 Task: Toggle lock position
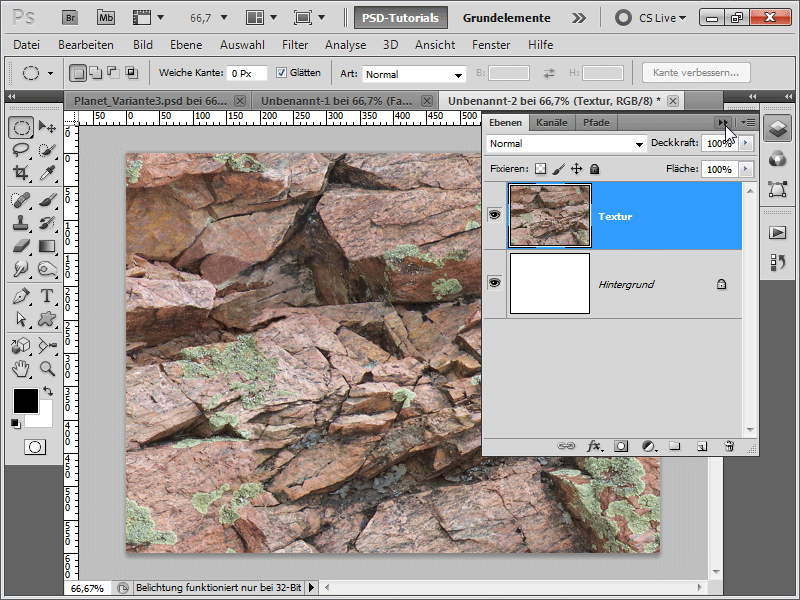click(x=577, y=169)
